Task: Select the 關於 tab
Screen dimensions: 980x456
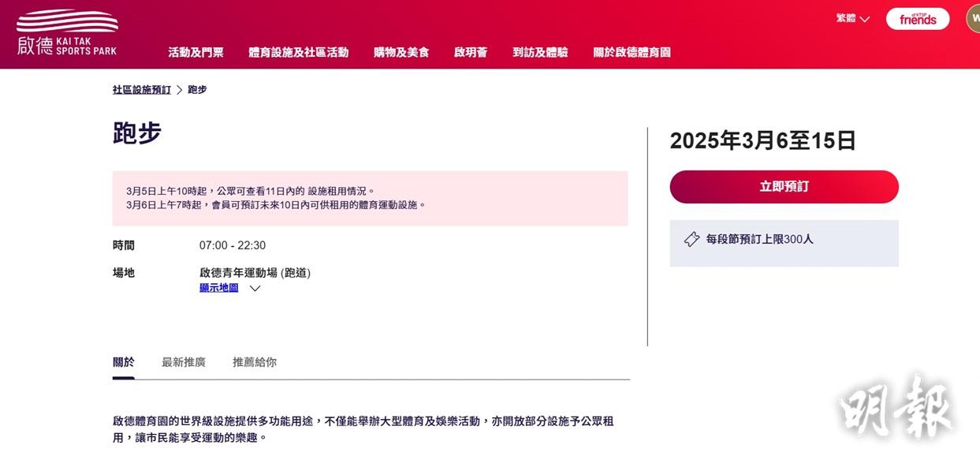Action: click(124, 362)
